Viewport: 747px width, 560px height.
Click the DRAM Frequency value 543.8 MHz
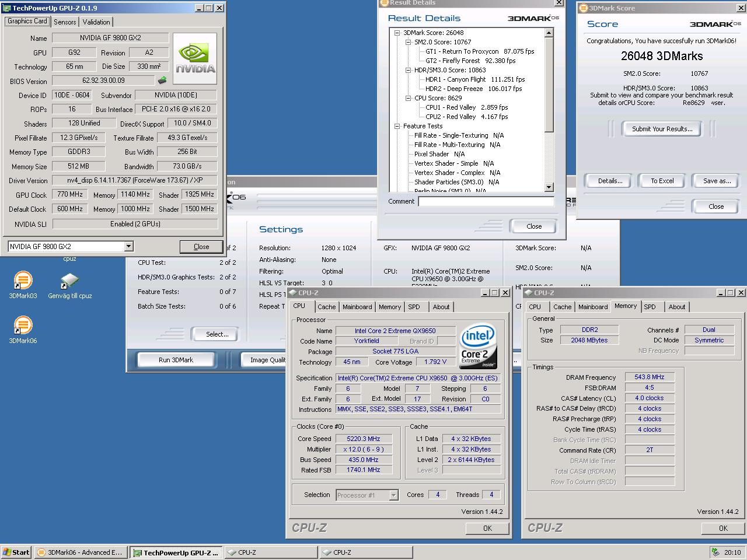(x=650, y=377)
